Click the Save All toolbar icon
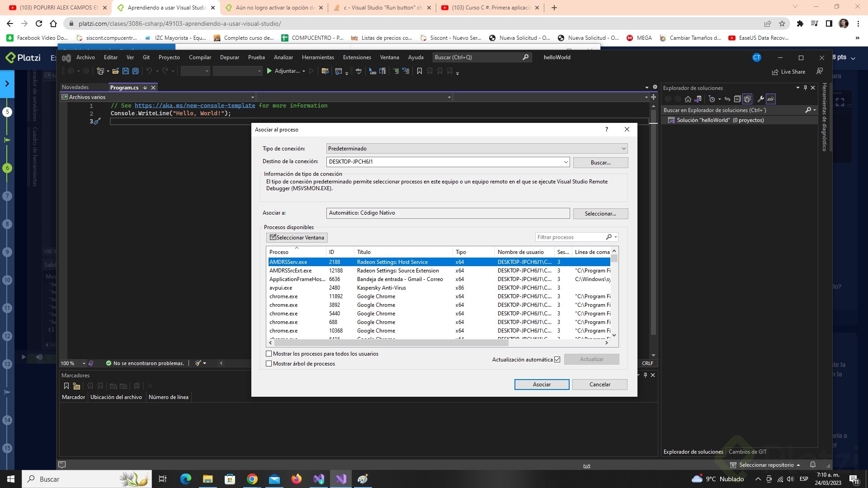Screen dimensions: 868x488 [135, 71]
